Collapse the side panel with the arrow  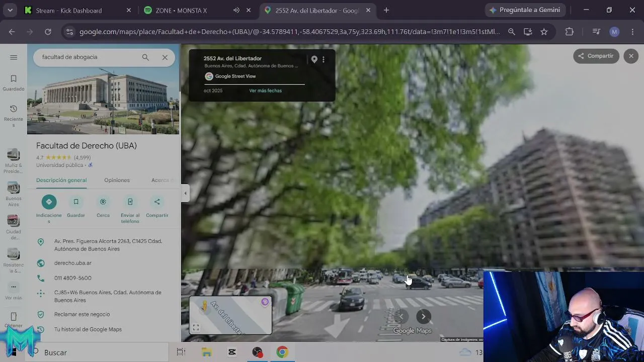click(185, 193)
